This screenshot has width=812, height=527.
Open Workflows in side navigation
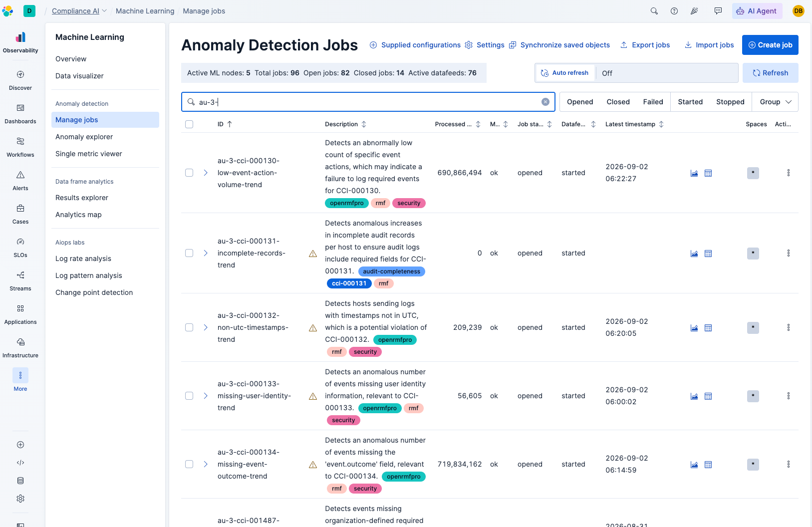[20, 147]
